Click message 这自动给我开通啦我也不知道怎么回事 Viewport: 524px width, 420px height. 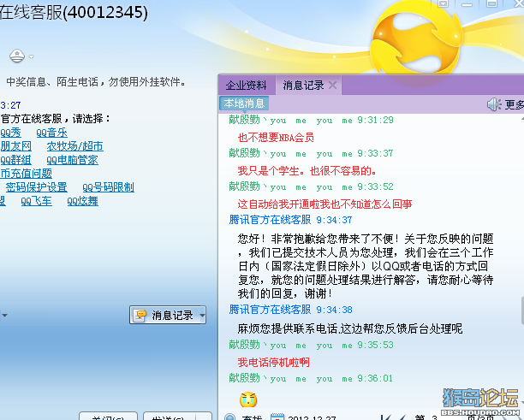click(x=325, y=204)
